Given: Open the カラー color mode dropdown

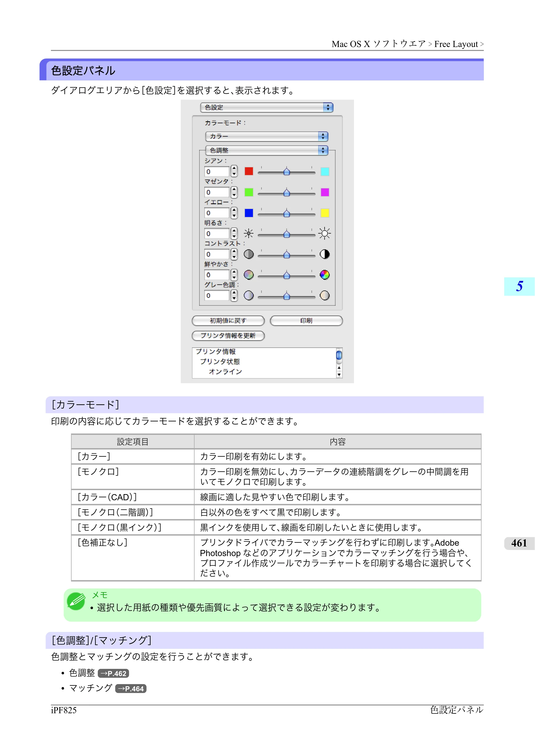Looking at the screenshot, I should click(x=267, y=136).
